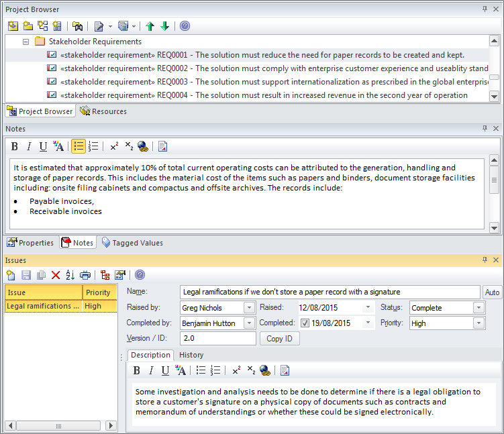Click the Auto button next to Name
Viewport: 504px width, 434px height.
[x=491, y=292]
